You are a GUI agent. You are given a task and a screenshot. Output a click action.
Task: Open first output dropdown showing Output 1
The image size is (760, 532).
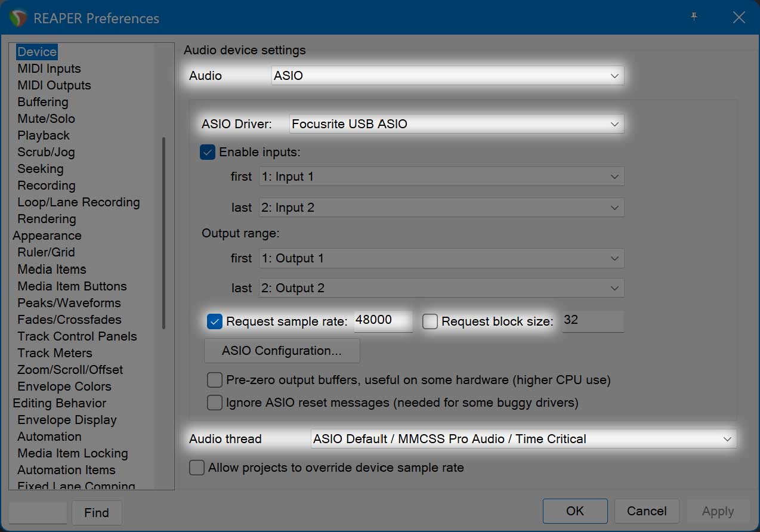tap(441, 258)
